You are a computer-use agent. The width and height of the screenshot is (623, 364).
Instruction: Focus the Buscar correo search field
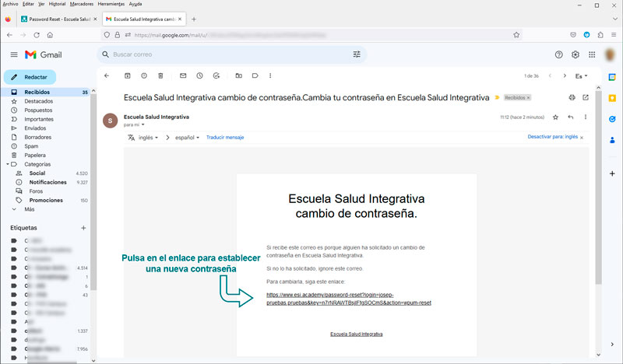[x=231, y=54]
